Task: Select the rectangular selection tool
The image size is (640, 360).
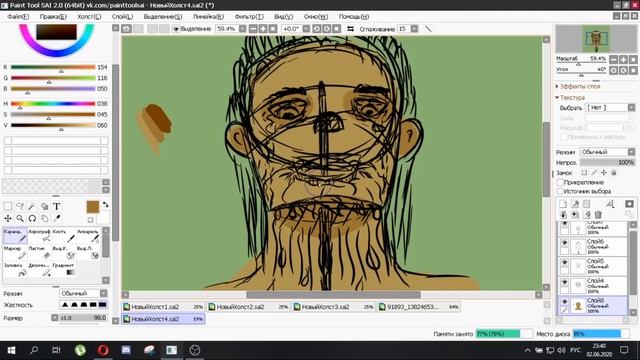Action: pyautogui.click(x=8, y=207)
